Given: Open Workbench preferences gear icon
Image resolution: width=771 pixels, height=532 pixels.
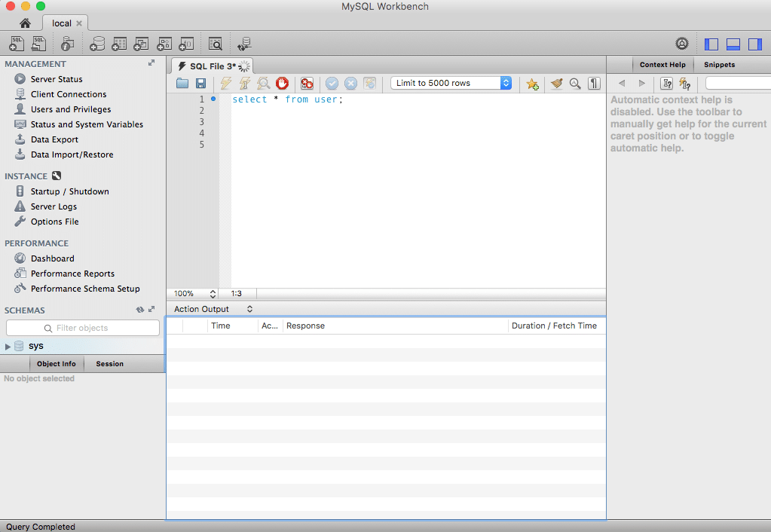Looking at the screenshot, I should pos(681,44).
